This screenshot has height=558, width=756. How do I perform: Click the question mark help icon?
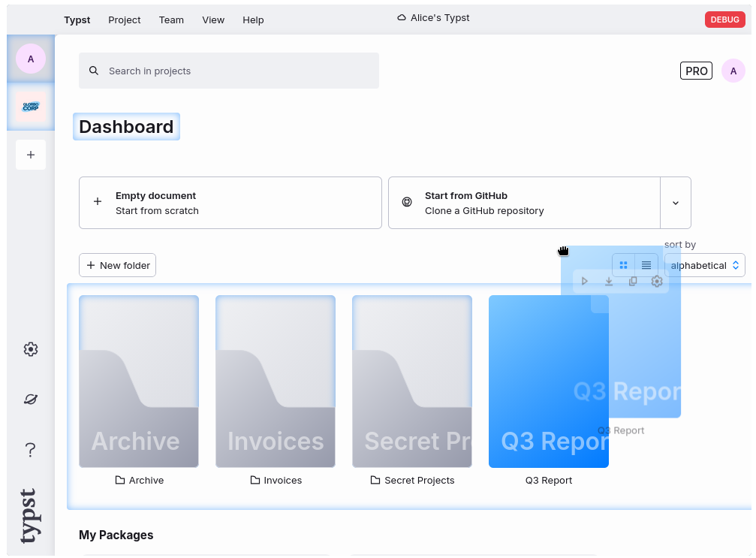coord(31,450)
